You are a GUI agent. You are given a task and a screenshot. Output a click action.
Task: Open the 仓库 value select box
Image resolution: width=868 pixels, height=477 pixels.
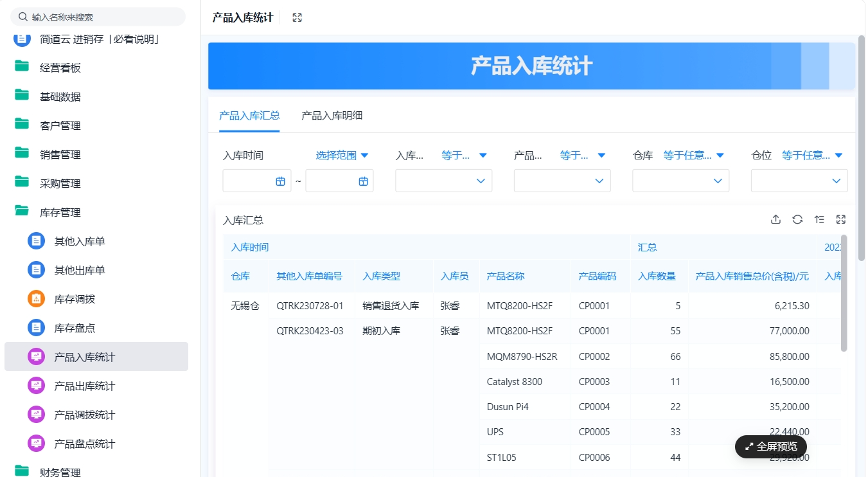681,181
